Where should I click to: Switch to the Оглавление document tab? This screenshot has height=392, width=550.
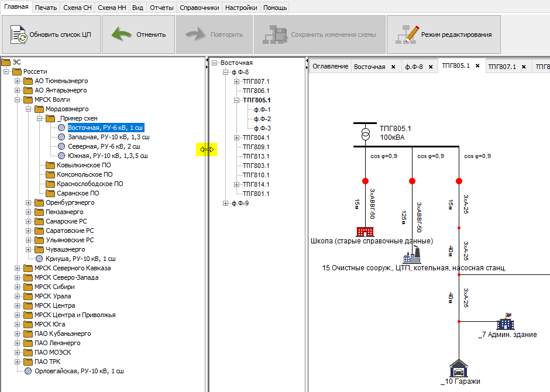[x=331, y=66]
